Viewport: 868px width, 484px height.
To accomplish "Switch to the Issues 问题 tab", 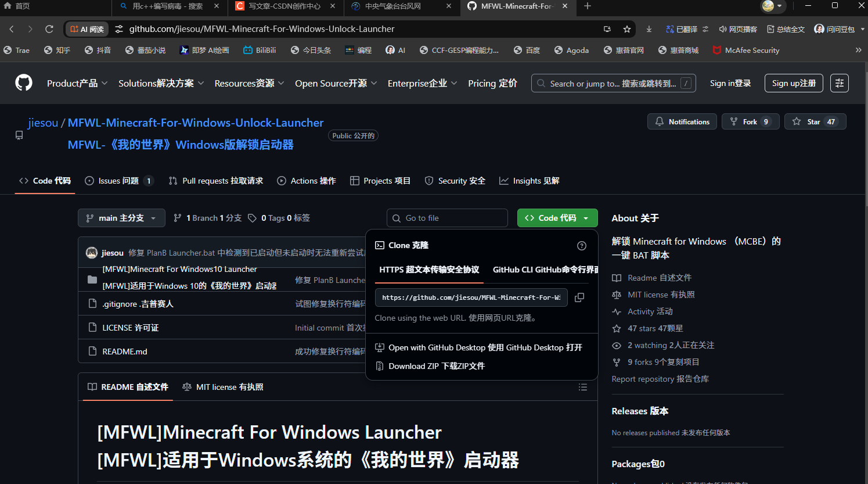I will pyautogui.click(x=118, y=181).
